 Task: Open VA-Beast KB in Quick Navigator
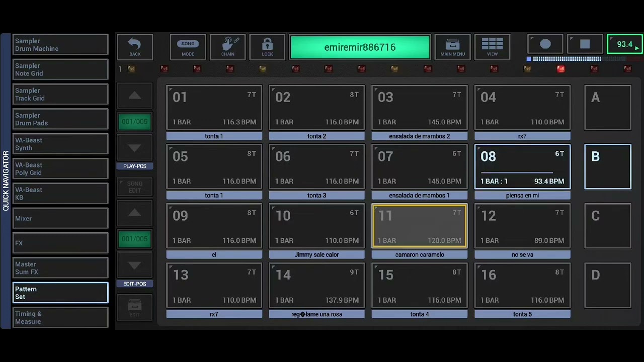[60, 194]
